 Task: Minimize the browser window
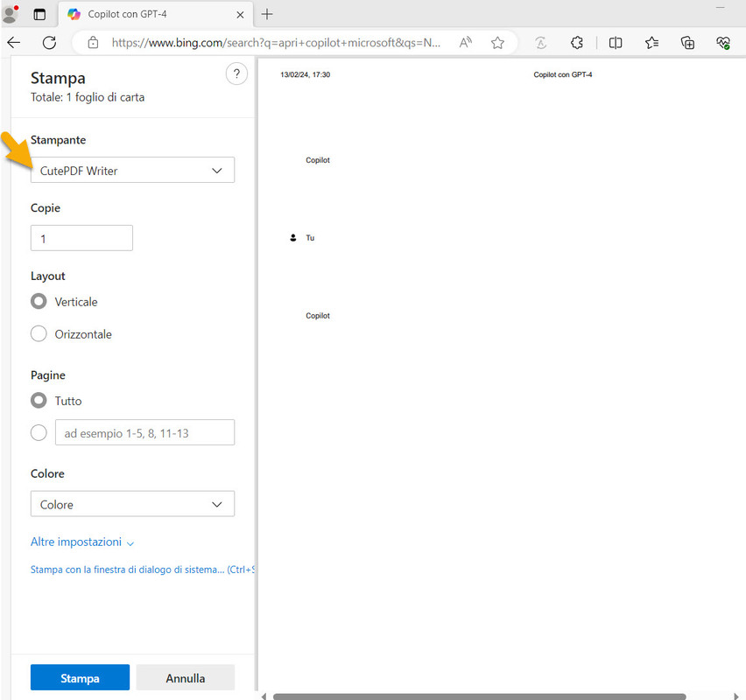721,8
